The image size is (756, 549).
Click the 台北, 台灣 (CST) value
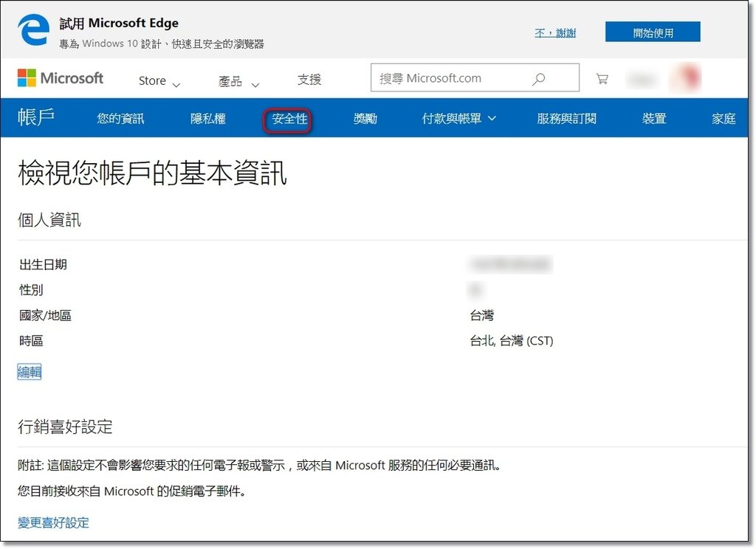coord(511,341)
